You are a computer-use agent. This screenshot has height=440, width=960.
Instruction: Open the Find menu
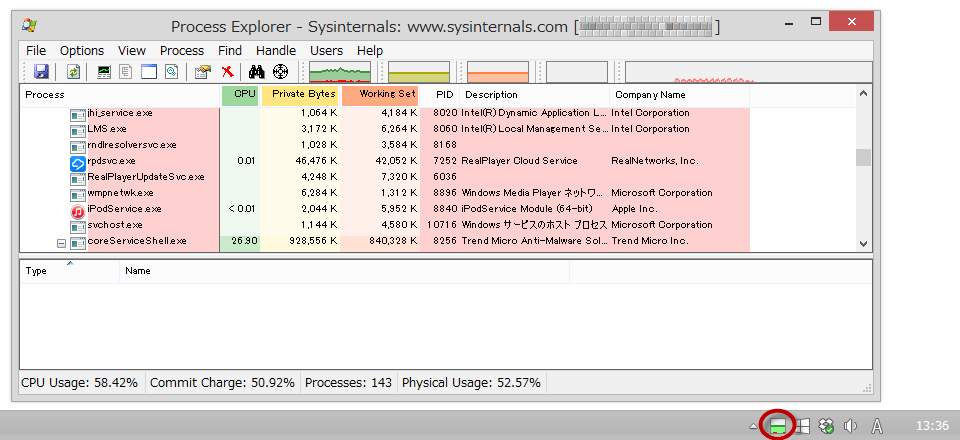point(230,51)
